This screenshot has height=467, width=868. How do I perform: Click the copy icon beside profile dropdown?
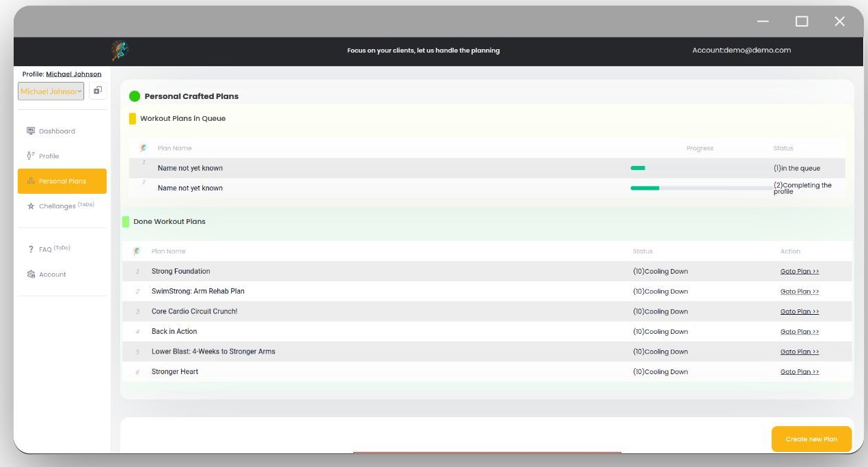[97, 91]
